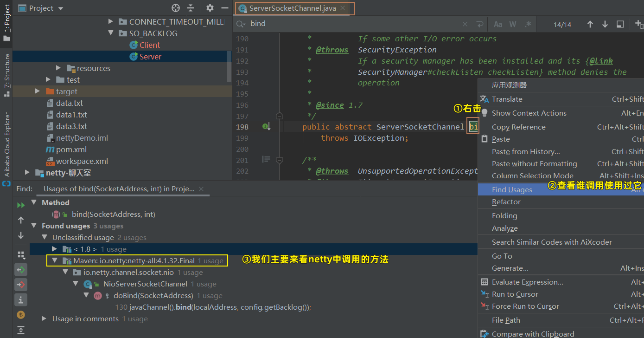
Task: Open search results in Find tool window
Action: [x=620, y=24]
